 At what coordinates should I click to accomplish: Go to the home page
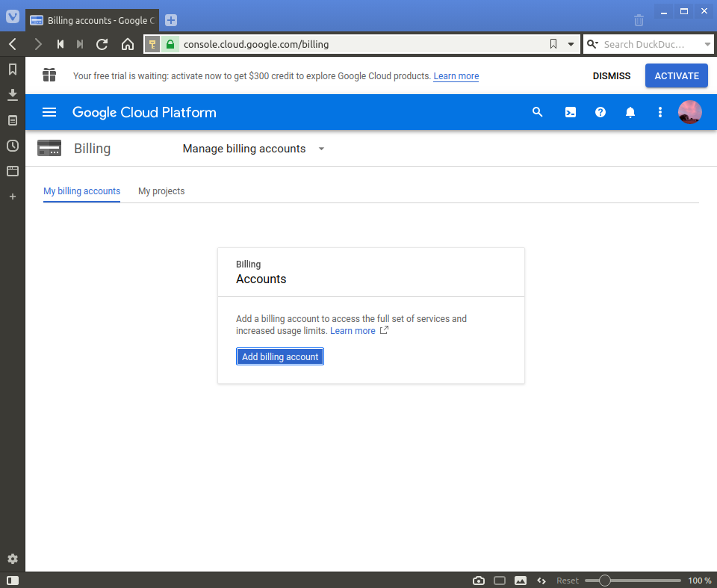[128, 44]
